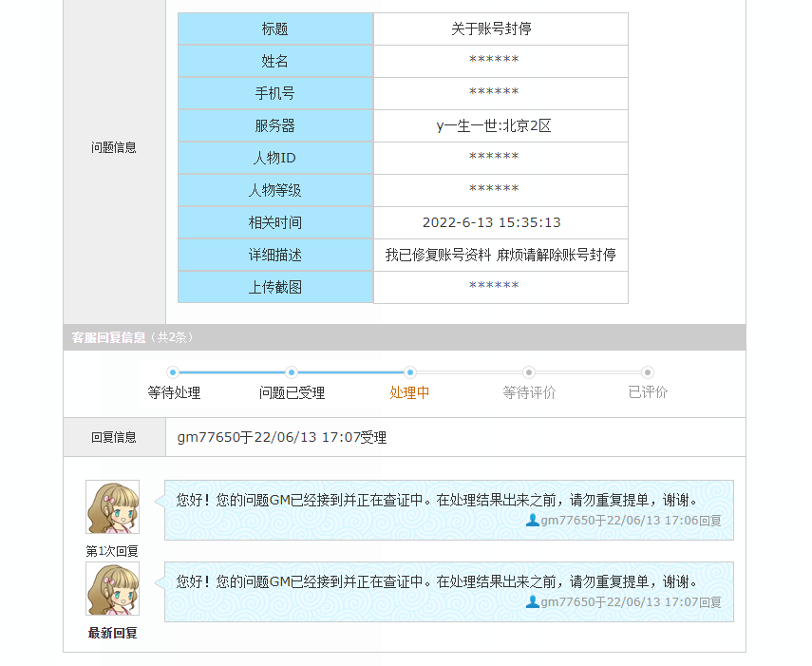
Task: Click the masked 姓名 value
Action: click(494, 60)
